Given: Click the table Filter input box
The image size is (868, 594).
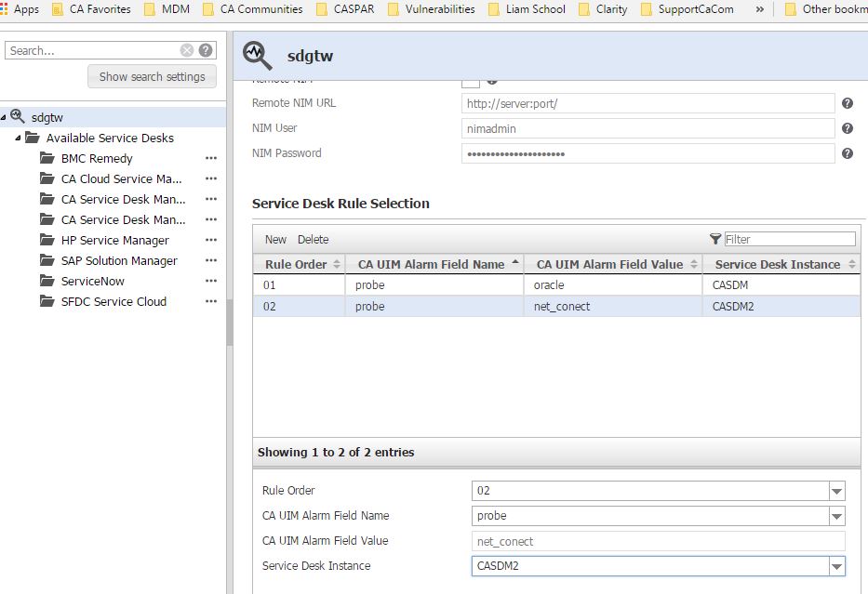Looking at the screenshot, I should click(x=790, y=239).
